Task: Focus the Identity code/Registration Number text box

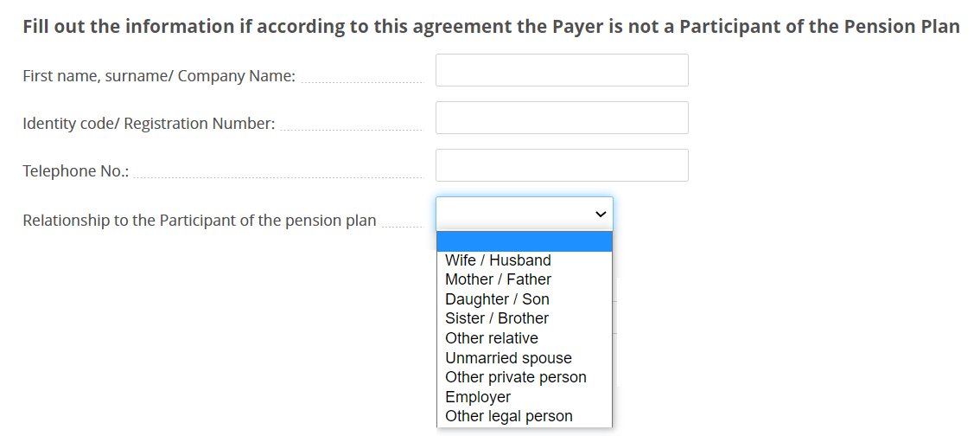Action: [x=562, y=118]
